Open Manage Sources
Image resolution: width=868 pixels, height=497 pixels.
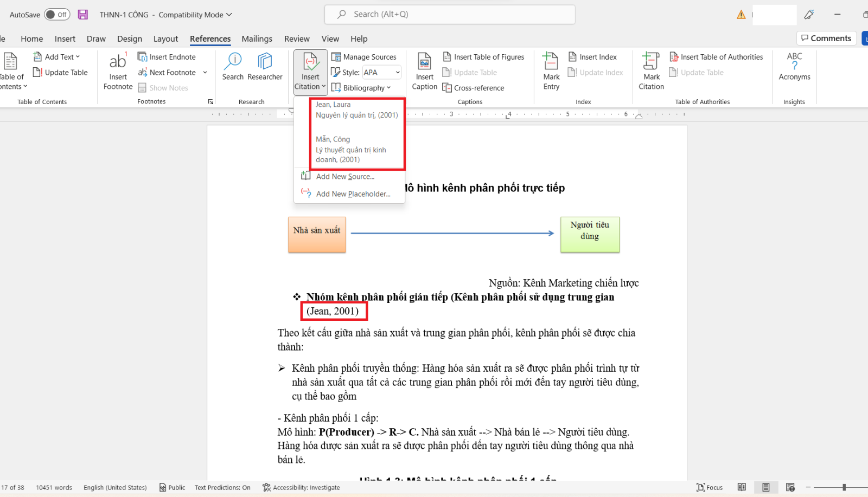point(365,56)
